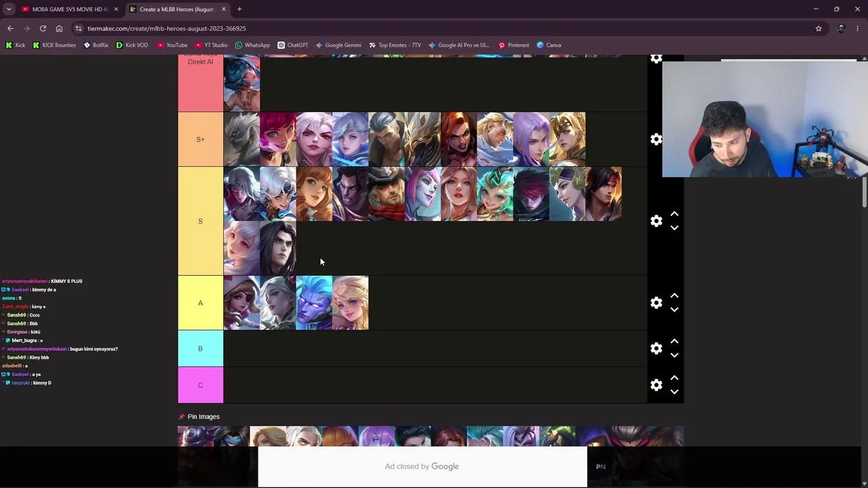Select the magenta C tier label
The width and height of the screenshot is (868, 488).
[x=200, y=385]
